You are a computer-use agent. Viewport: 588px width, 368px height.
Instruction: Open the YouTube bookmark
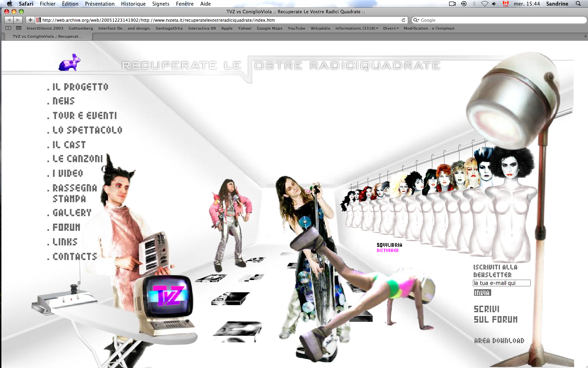296,28
